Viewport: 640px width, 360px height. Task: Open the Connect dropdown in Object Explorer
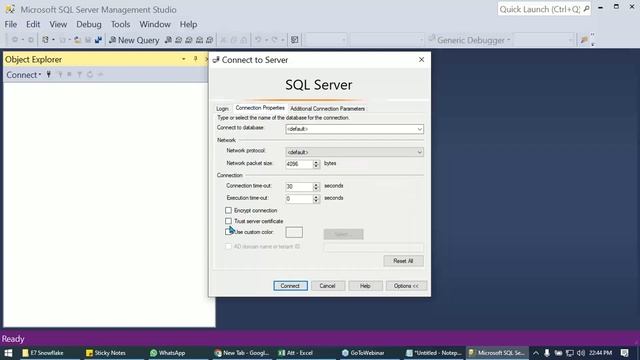tap(24, 75)
